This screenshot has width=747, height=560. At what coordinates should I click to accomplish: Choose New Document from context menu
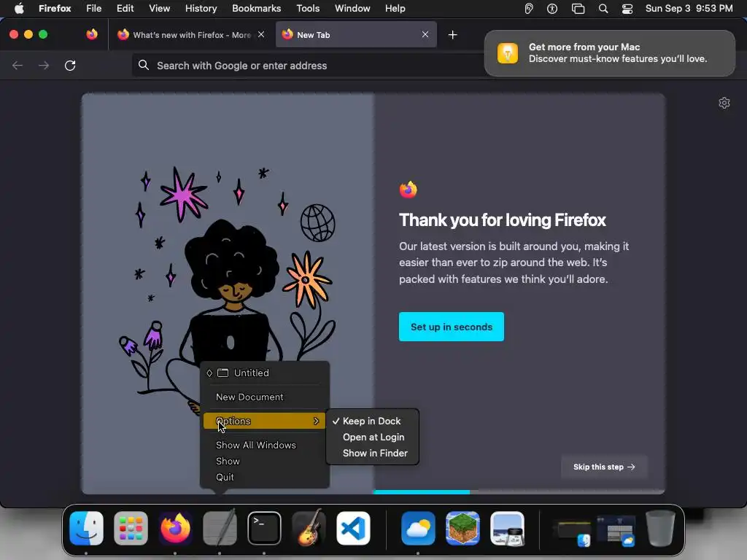pyautogui.click(x=264, y=397)
